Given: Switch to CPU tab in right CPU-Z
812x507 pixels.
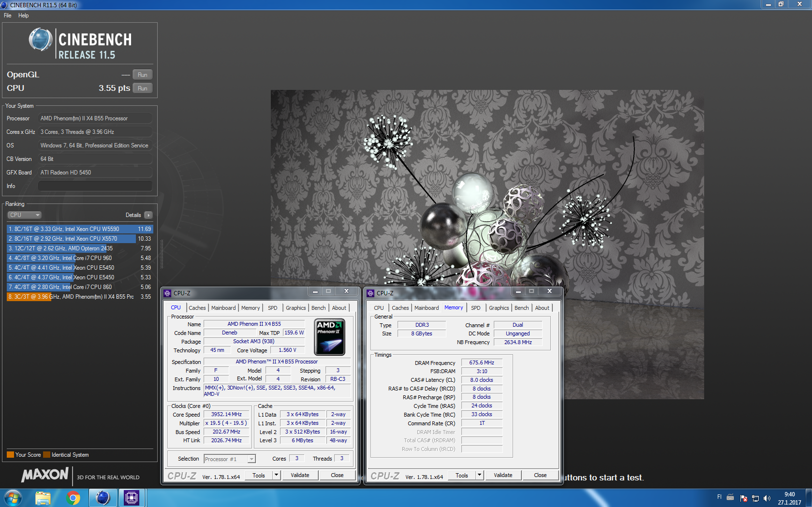Looking at the screenshot, I should pyautogui.click(x=379, y=308).
